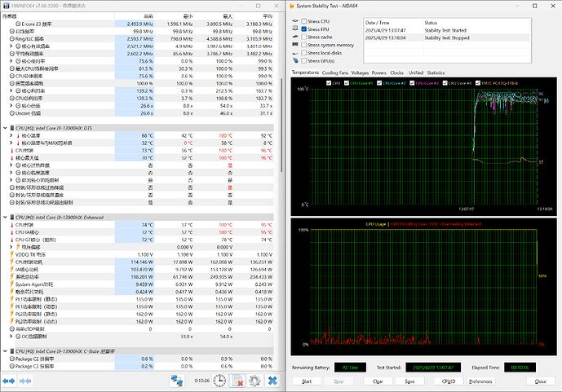Uncheck the Stress FPU checkbox

pyautogui.click(x=304, y=29)
